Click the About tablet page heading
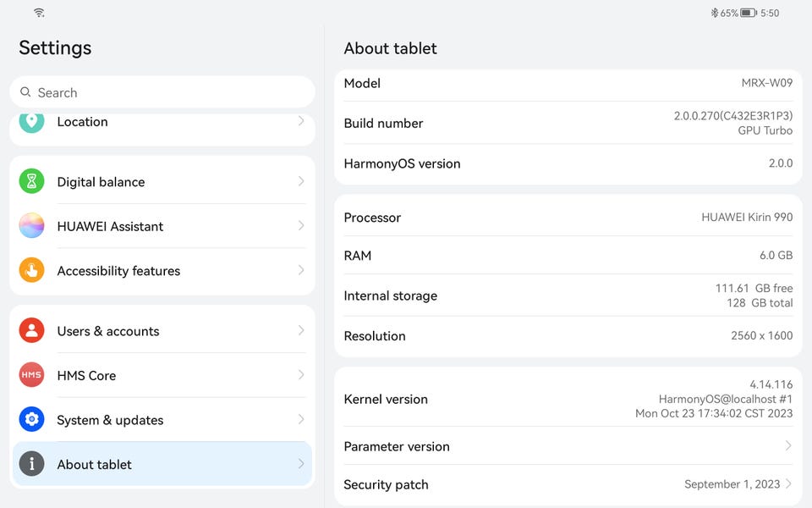 pyautogui.click(x=390, y=48)
